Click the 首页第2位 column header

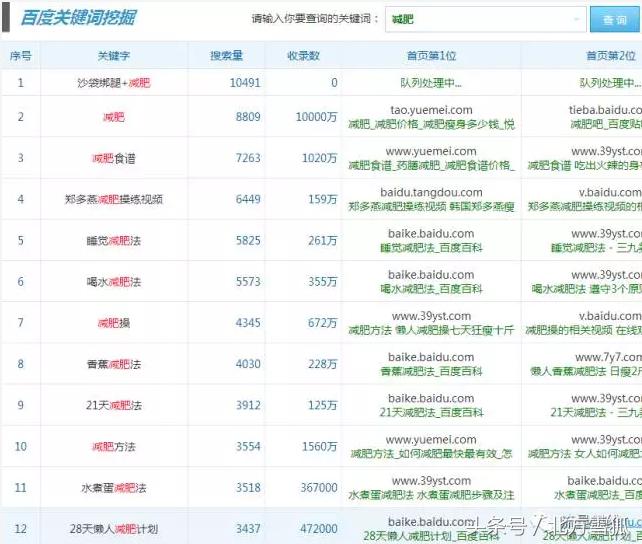pyautogui.click(x=611, y=55)
